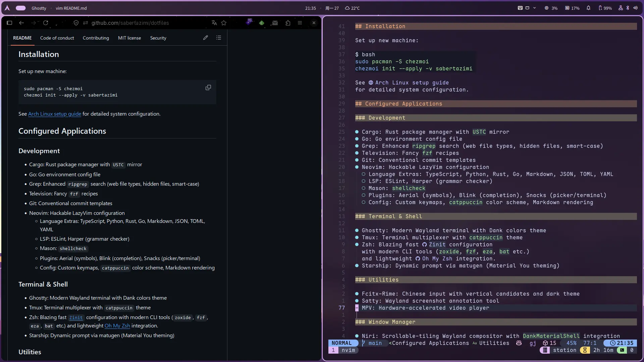The height and width of the screenshot is (362, 644).
Task: Click the station session name in tmux bar
Action: click(x=565, y=350)
